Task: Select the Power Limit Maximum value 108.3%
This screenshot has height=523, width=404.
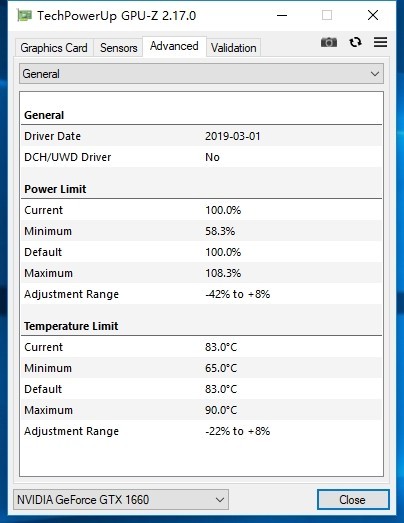Action: coord(223,273)
